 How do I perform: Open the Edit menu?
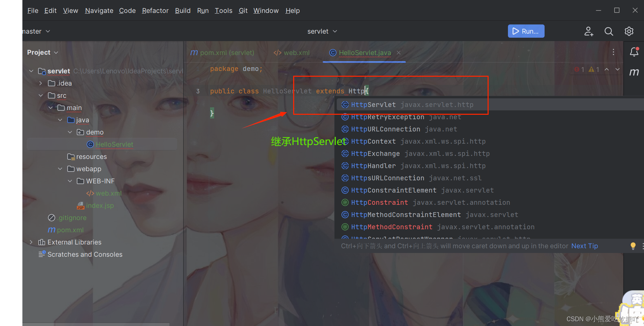[50, 11]
